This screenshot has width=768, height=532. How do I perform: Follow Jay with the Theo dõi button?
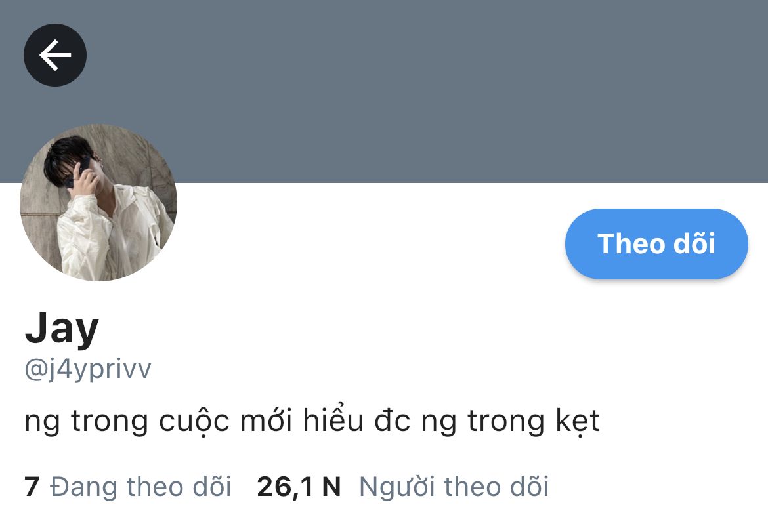coord(656,244)
